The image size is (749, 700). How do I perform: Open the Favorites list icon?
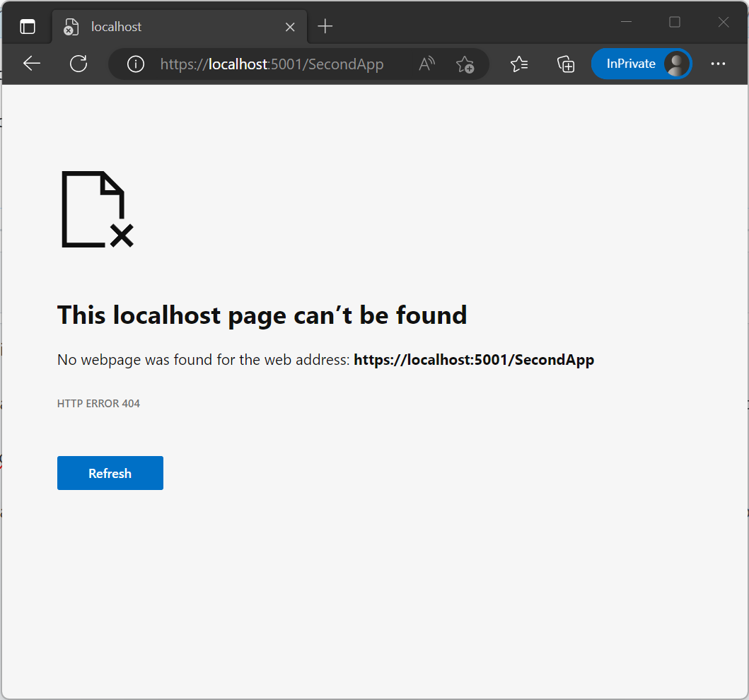(519, 64)
